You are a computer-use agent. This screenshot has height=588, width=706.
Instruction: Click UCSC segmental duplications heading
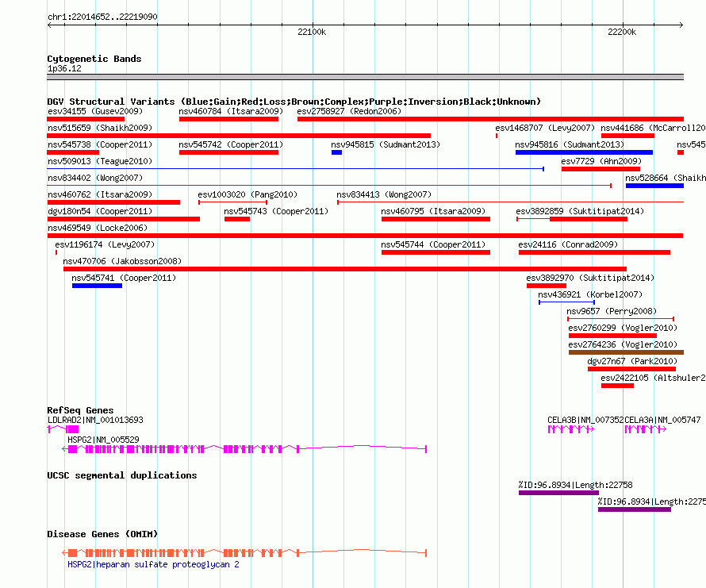point(122,475)
